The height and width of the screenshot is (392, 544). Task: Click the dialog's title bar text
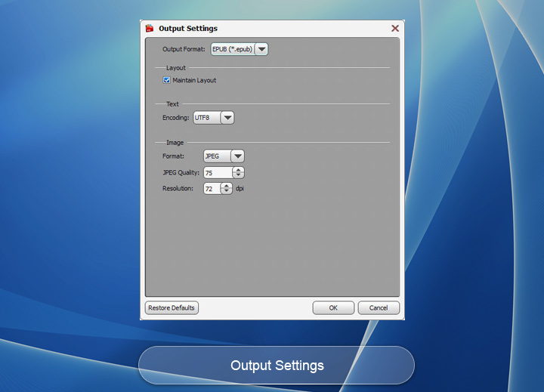pos(188,29)
